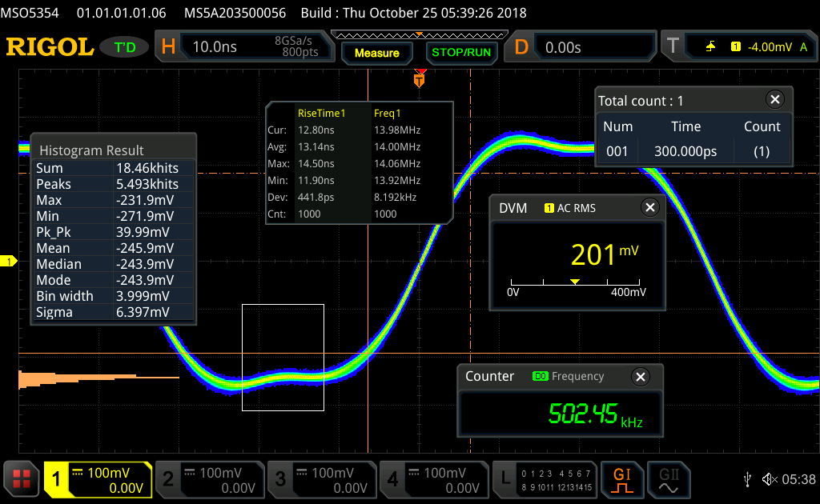820x504 pixels.
Task: Select the GI signal generator icon
Action: (x=622, y=478)
